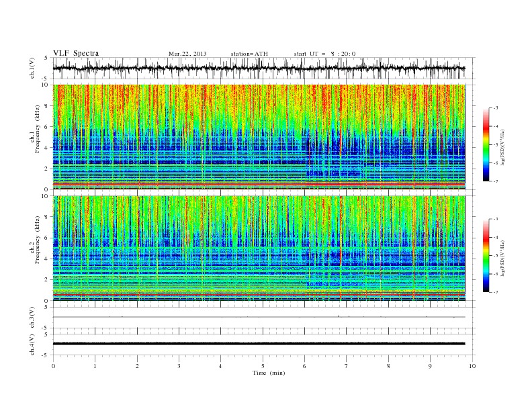Click the ch.2 frequency tick label "2"

coord(47,280)
